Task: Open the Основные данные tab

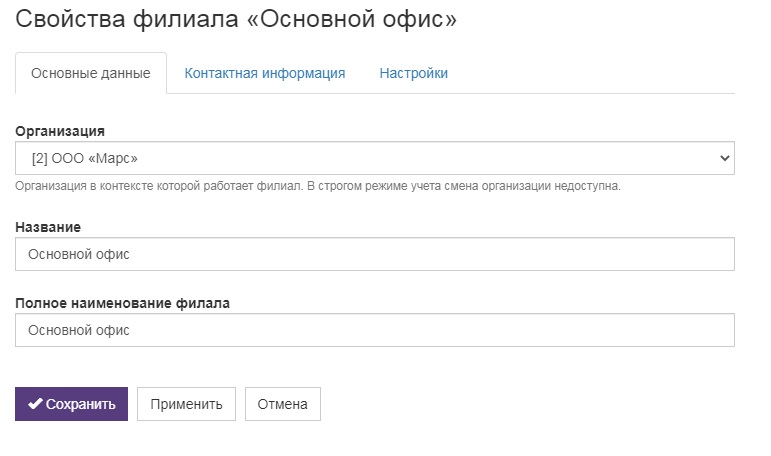Action: point(91,73)
